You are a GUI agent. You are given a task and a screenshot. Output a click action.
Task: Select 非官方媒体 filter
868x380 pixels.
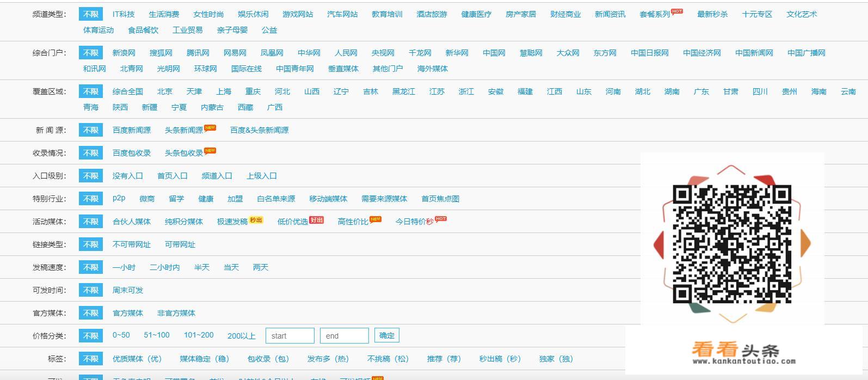point(176,313)
